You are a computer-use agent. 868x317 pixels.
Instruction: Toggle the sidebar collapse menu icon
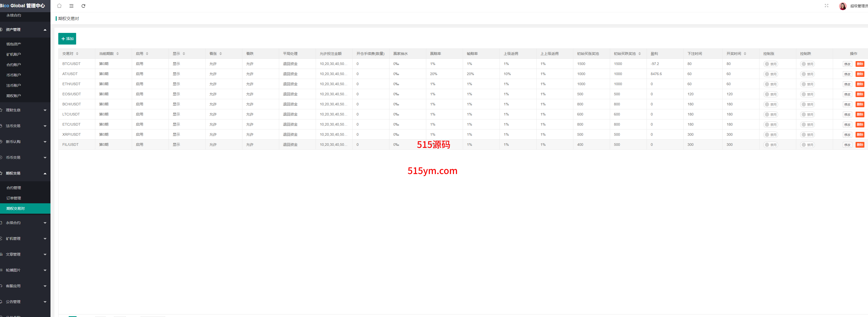(71, 6)
